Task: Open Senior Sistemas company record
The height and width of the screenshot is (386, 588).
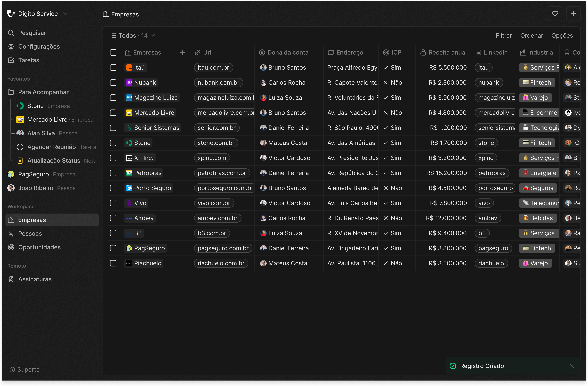Action: (153, 128)
